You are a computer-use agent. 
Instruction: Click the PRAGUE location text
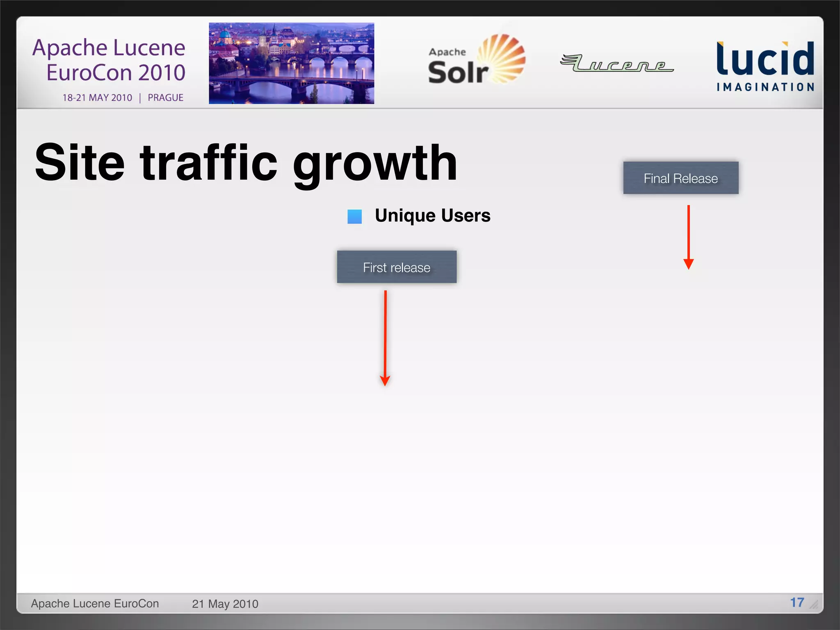pos(165,98)
